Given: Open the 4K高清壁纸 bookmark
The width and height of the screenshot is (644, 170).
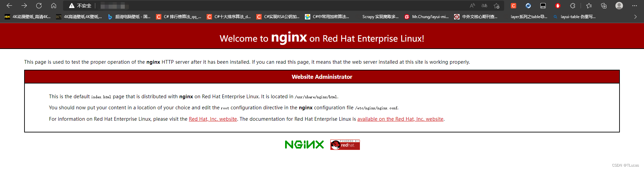Looking at the screenshot, I should pos(79,17).
